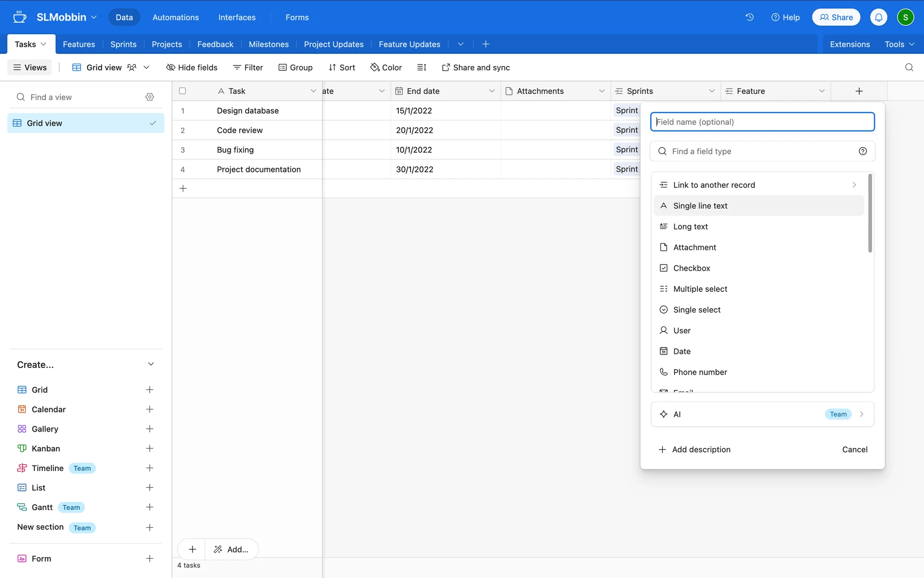The width and height of the screenshot is (924, 578).
Task: Choose Checkbox field type
Action: click(691, 268)
